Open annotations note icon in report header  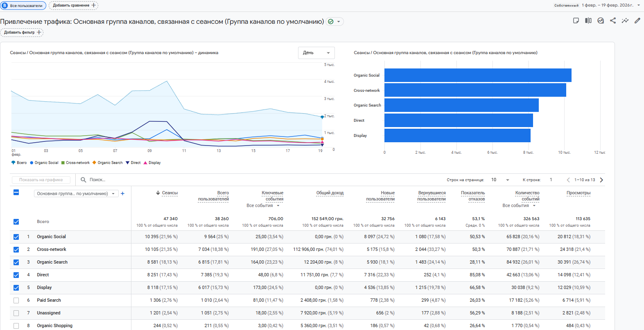coord(576,20)
